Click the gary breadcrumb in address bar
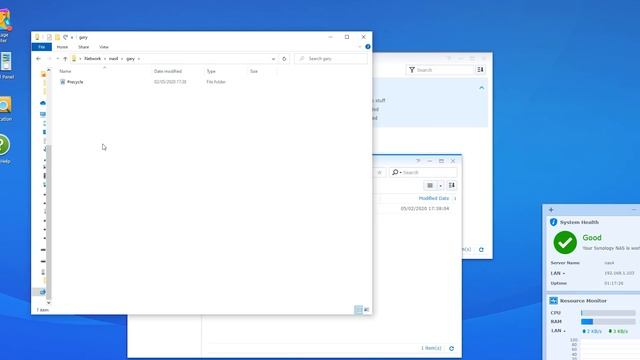 [x=131, y=59]
